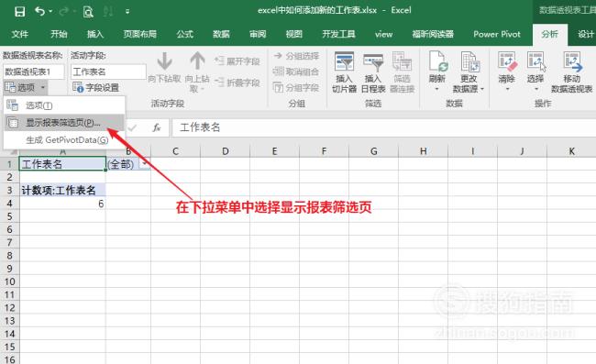Image resolution: width=596 pixels, height=364 pixels.
Task: Switch to the 视图 tab
Action: click(x=293, y=34)
